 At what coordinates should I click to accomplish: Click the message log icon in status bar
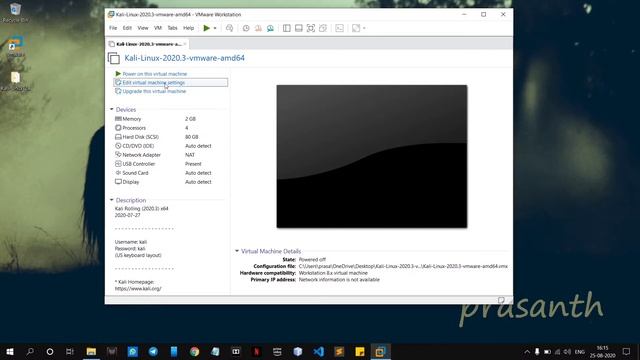pyautogui.click(x=501, y=300)
